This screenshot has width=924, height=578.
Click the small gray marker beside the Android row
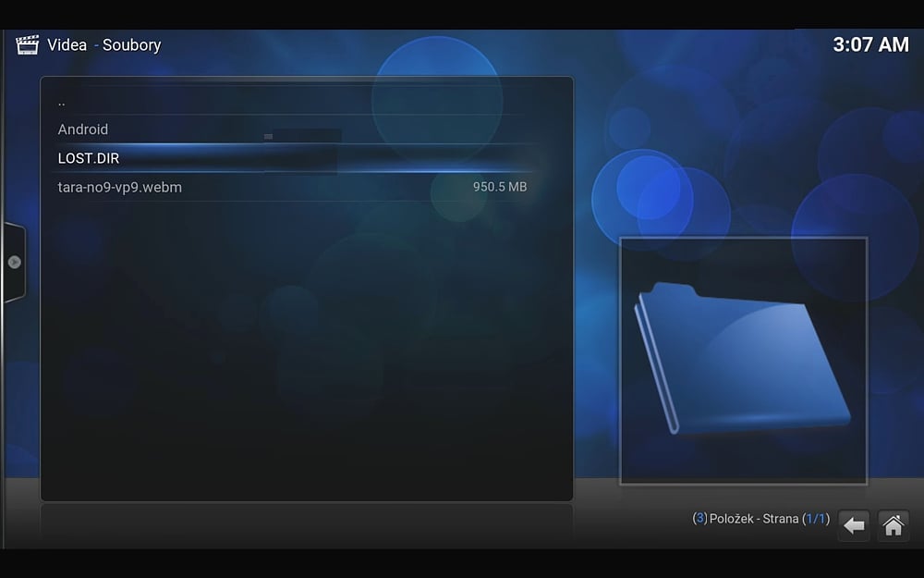point(268,136)
